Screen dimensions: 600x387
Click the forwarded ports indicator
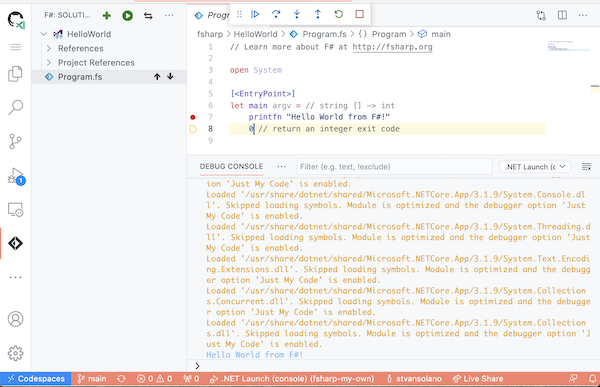point(191,379)
